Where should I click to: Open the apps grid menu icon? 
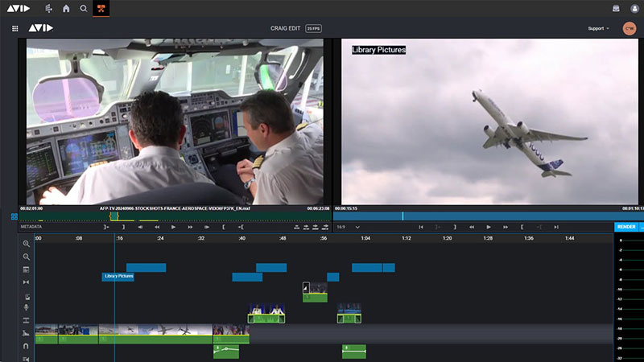pyautogui.click(x=15, y=28)
